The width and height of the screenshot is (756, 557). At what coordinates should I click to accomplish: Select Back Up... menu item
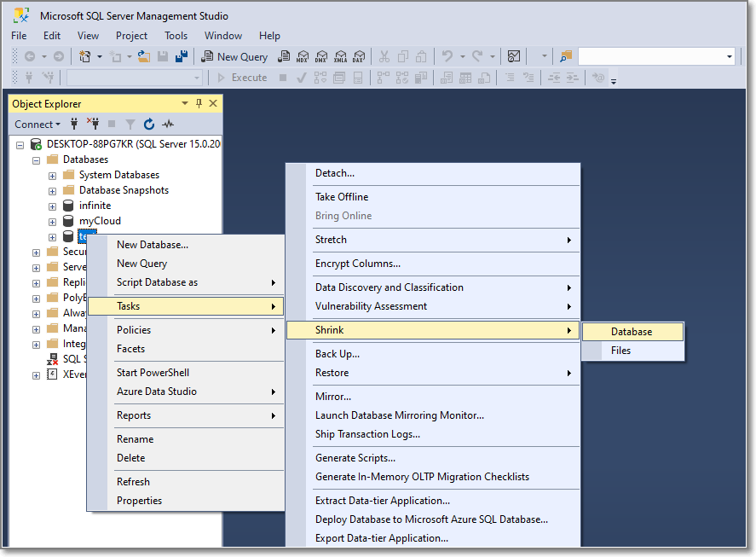(x=433, y=354)
